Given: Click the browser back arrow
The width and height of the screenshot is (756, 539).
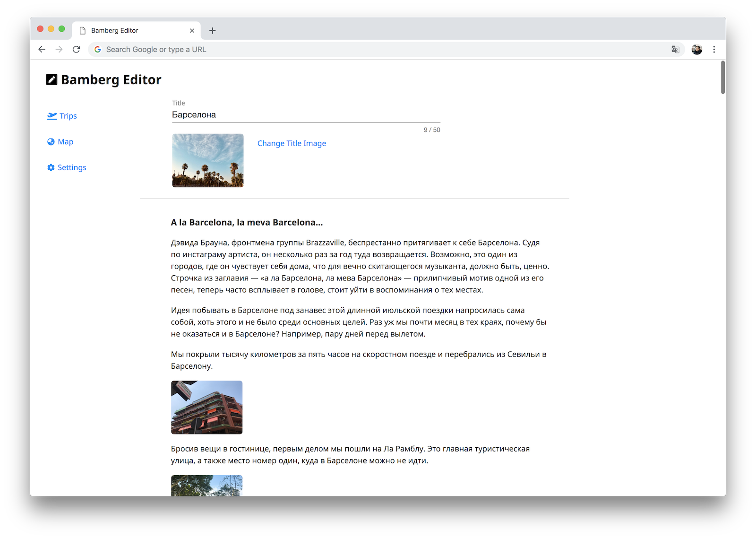Looking at the screenshot, I should 42,49.
